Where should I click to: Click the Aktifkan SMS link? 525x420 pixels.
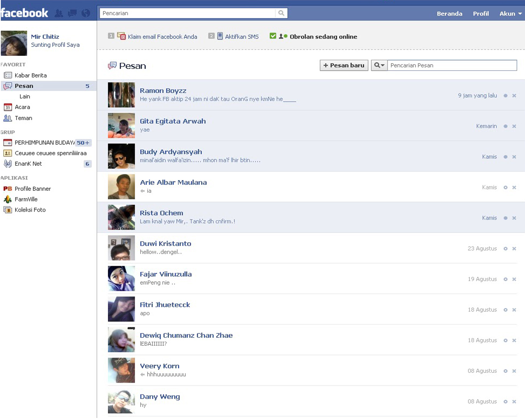242,37
